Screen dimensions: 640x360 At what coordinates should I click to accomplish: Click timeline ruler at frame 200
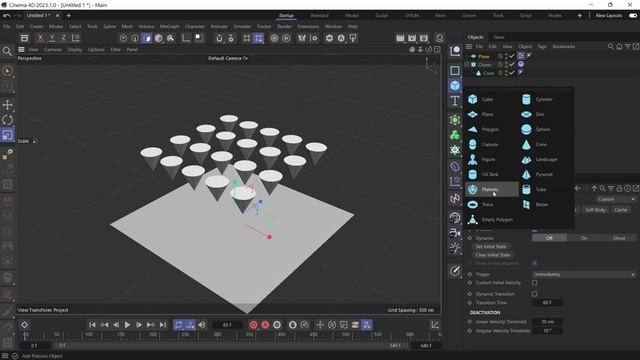click(x=153, y=335)
